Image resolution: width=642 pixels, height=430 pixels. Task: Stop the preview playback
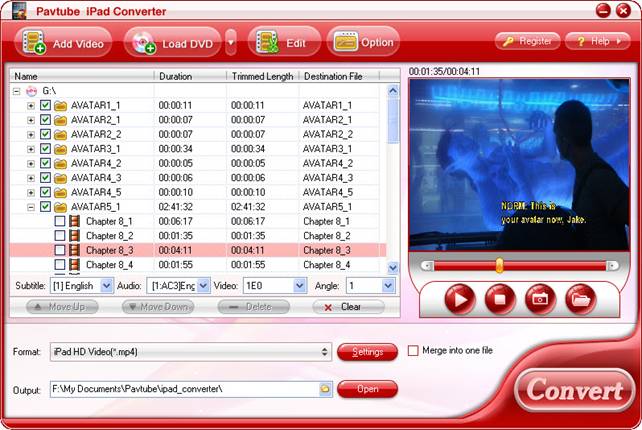click(x=500, y=299)
